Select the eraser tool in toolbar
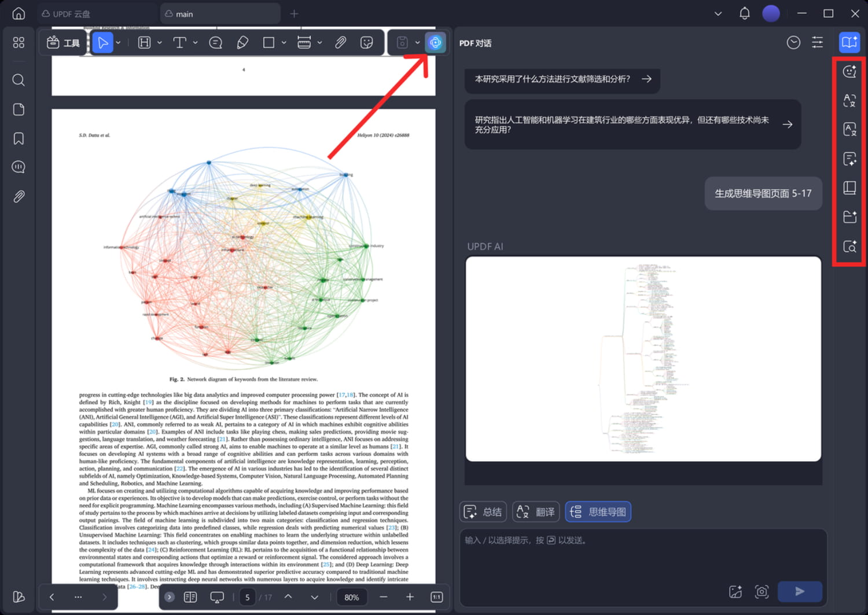 (243, 42)
